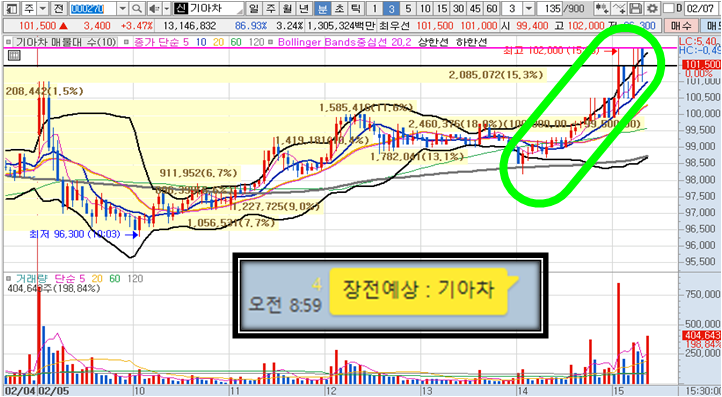The image size is (722, 397).
Task: Toggle the 거래량 volume indicator marker
Action: coord(8,278)
